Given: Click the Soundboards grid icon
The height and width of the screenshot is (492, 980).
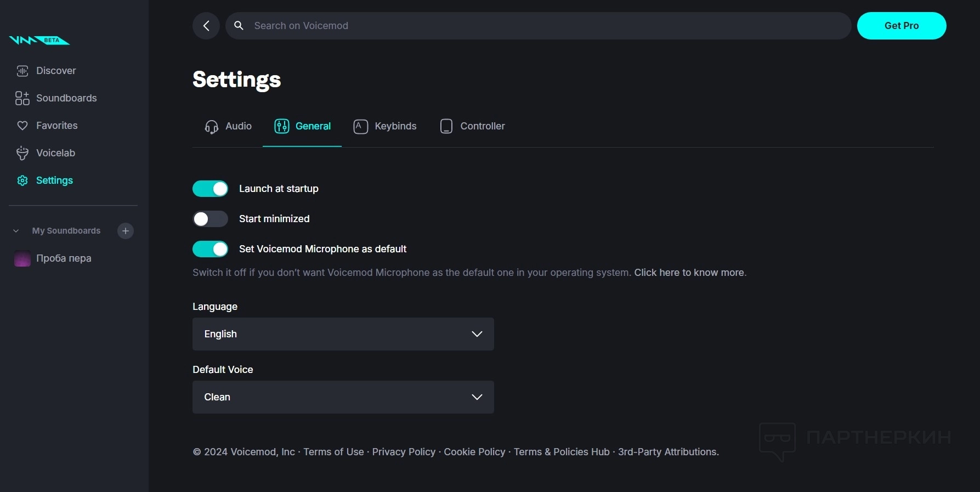Looking at the screenshot, I should (22, 98).
